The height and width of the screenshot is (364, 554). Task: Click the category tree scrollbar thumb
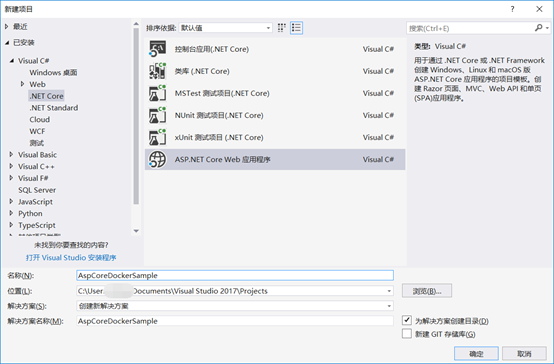pyautogui.click(x=136, y=116)
